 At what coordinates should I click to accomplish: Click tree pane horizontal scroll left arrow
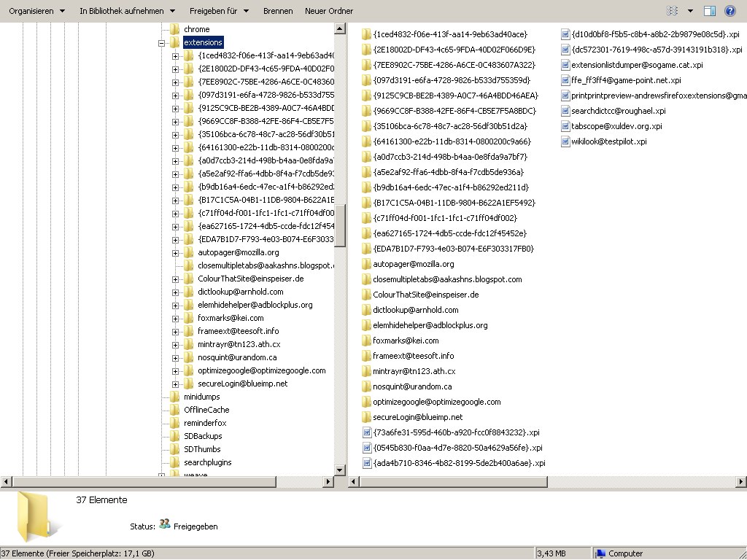pos(6,482)
